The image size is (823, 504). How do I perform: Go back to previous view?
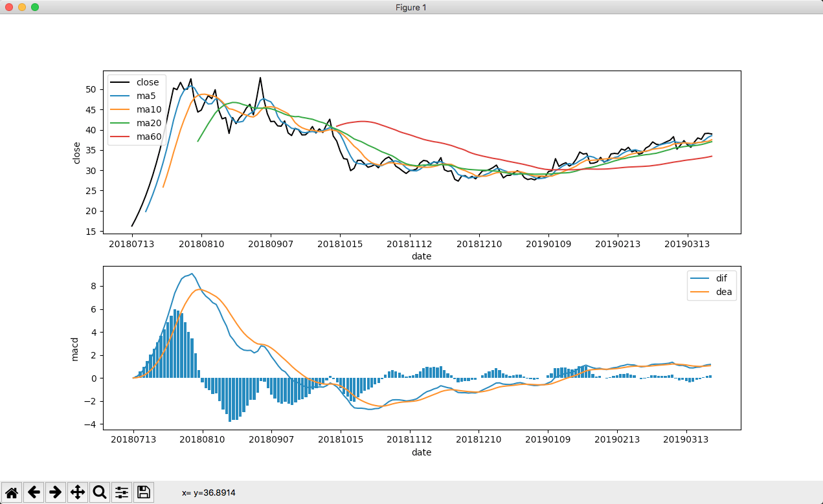pos(34,492)
